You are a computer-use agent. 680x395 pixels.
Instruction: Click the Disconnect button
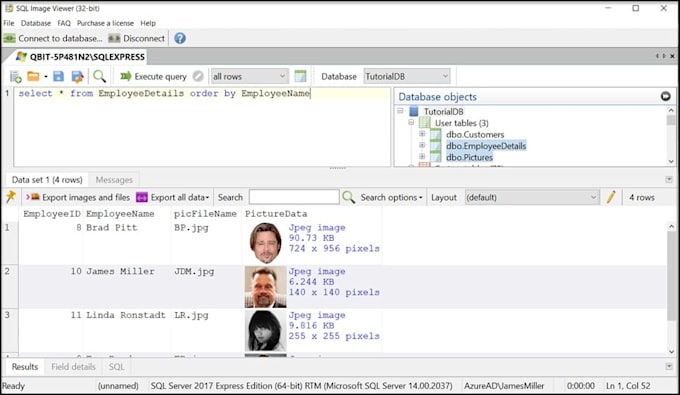pos(137,39)
